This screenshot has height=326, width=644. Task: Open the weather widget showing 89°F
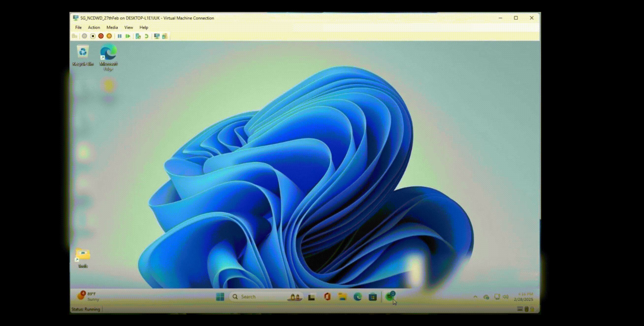[88, 296]
